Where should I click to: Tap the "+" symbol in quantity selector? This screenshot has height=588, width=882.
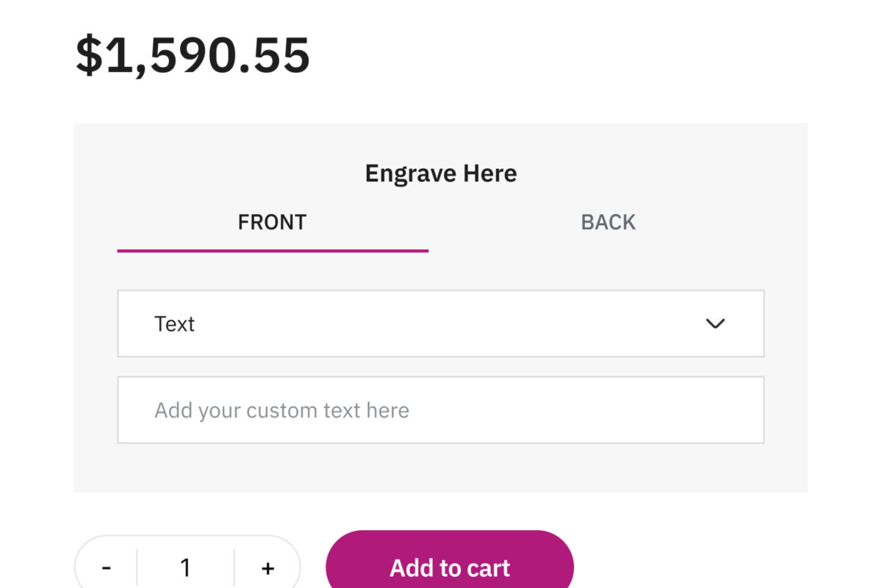click(x=268, y=567)
